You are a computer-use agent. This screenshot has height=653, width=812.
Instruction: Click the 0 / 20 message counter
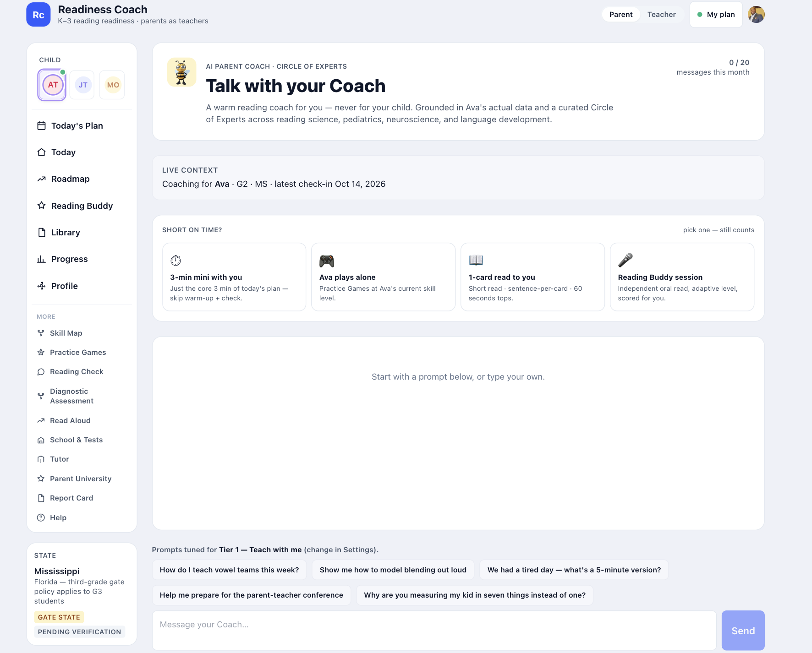point(739,62)
